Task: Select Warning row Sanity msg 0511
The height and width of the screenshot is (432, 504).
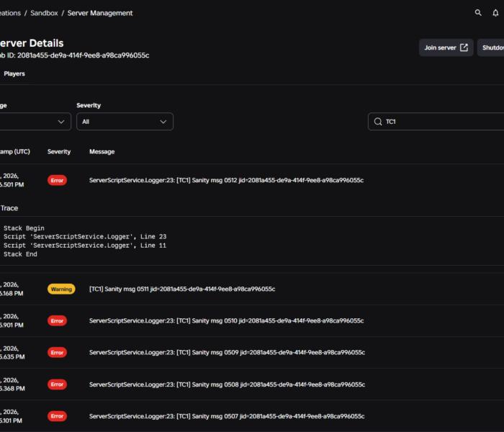Action: click(252, 289)
